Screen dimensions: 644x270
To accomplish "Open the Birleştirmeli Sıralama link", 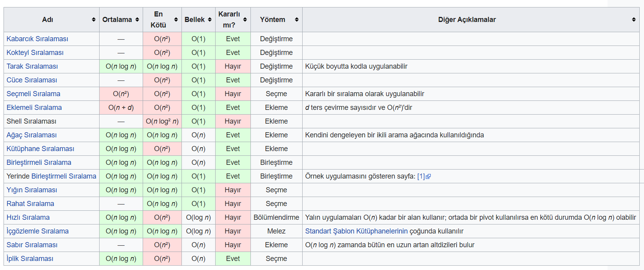I will 39,162.
